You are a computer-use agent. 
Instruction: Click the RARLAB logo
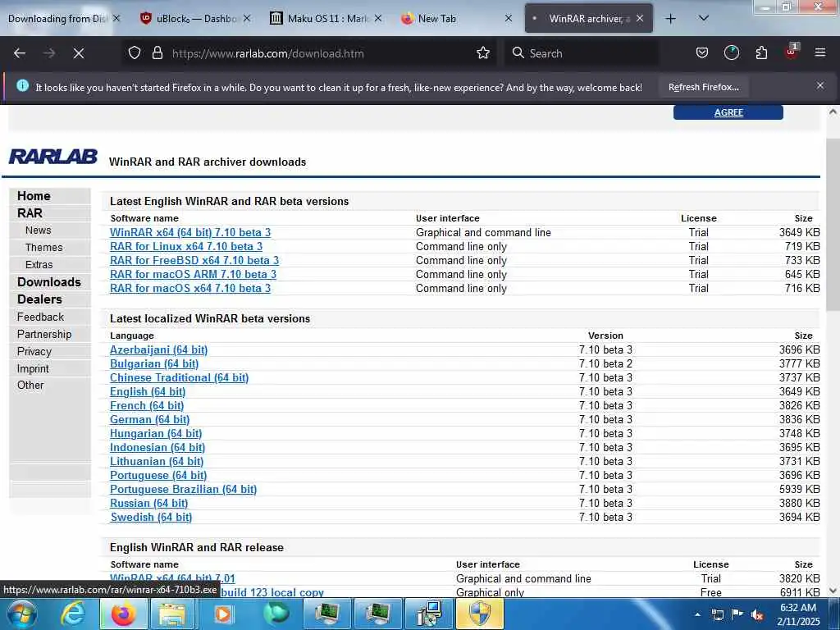pos(53,157)
